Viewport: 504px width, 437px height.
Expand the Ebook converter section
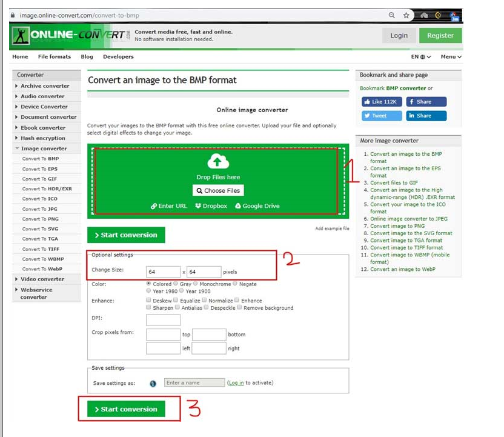click(x=46, y=128)
